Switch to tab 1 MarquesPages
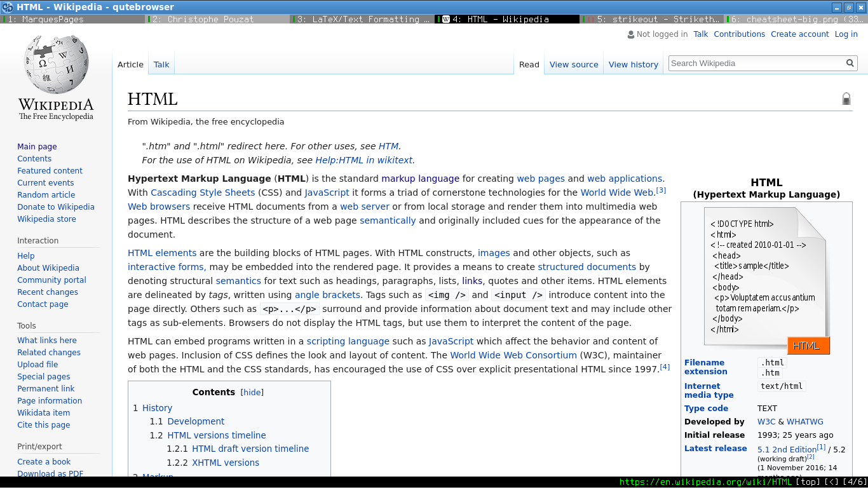This screenshot has height=488, width=868. pos(73,20)
